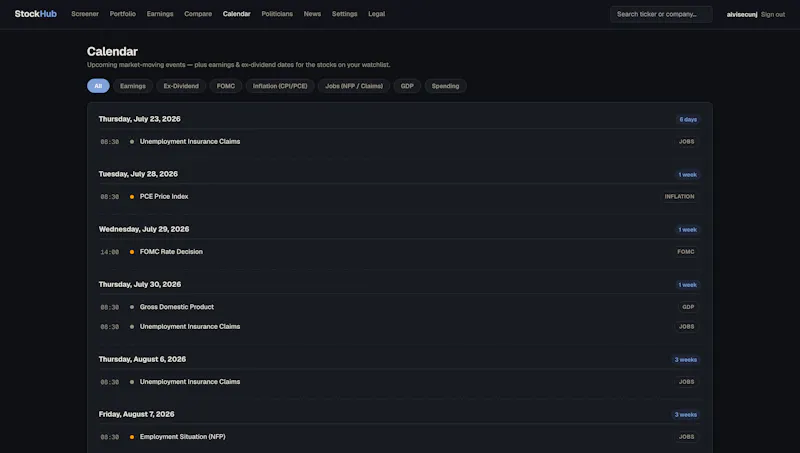Click the JOBS tag on July 23 row
The height and width of the screenshot is (453, 800).
(x=686, y=141)
